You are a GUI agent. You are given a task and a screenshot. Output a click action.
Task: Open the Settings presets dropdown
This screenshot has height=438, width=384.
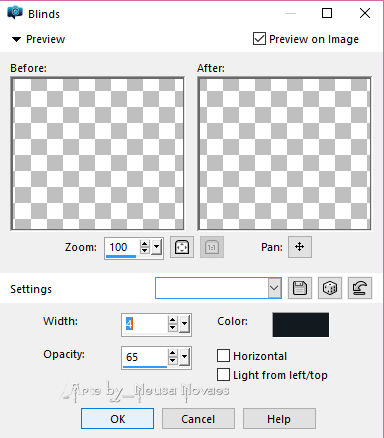pyautogui.click(x=274, y=288)
